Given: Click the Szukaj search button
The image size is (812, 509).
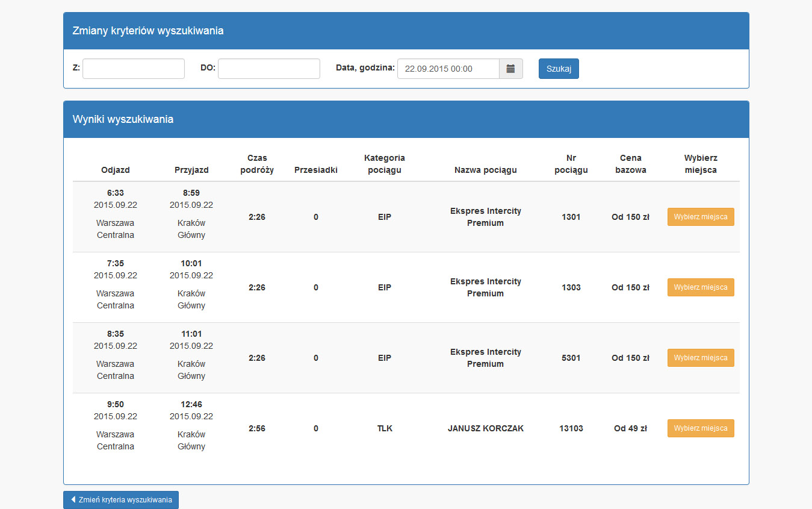Looking at the screenshot, I should tap(559, 69).
